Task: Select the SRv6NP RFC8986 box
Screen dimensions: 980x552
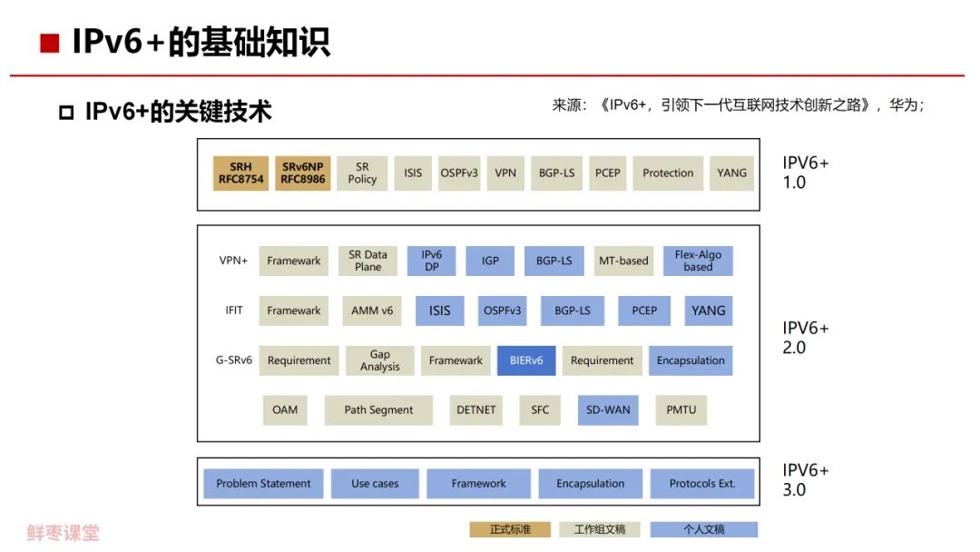Action: pos(302,173)
